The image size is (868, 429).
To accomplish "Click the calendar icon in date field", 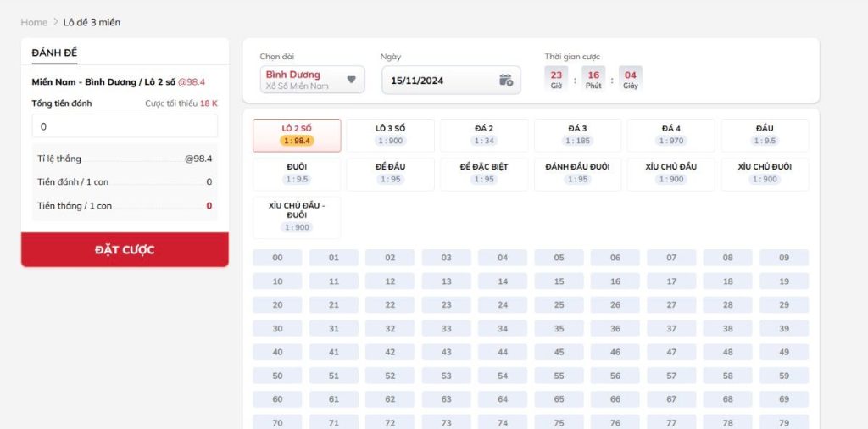I will coord(506,81).
